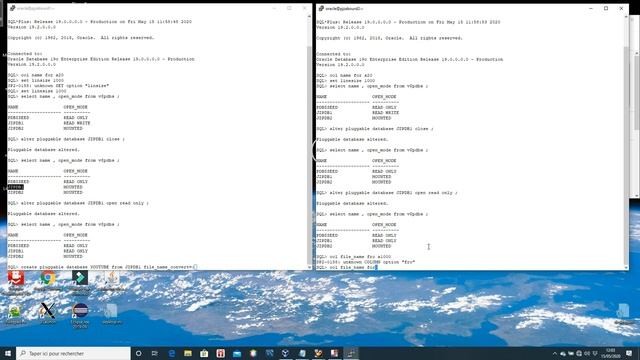
Task: Minimize the right PuTTY window
Action: [x=591, y=8]
